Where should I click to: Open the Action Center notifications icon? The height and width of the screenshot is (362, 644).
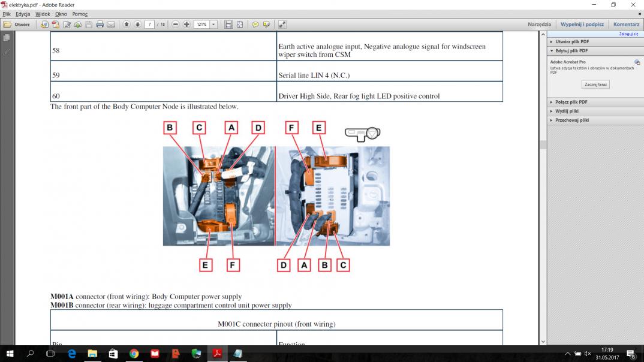tap(631, 354)
